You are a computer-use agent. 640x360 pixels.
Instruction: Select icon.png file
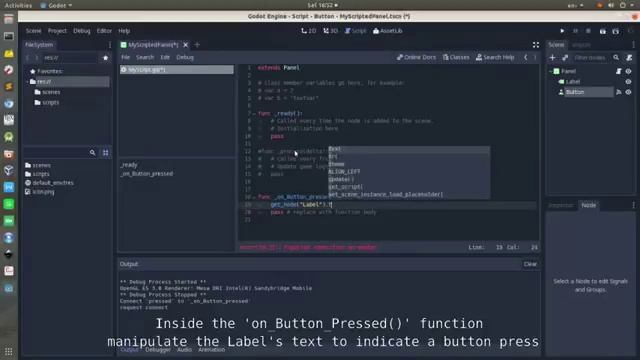point(40,192)
